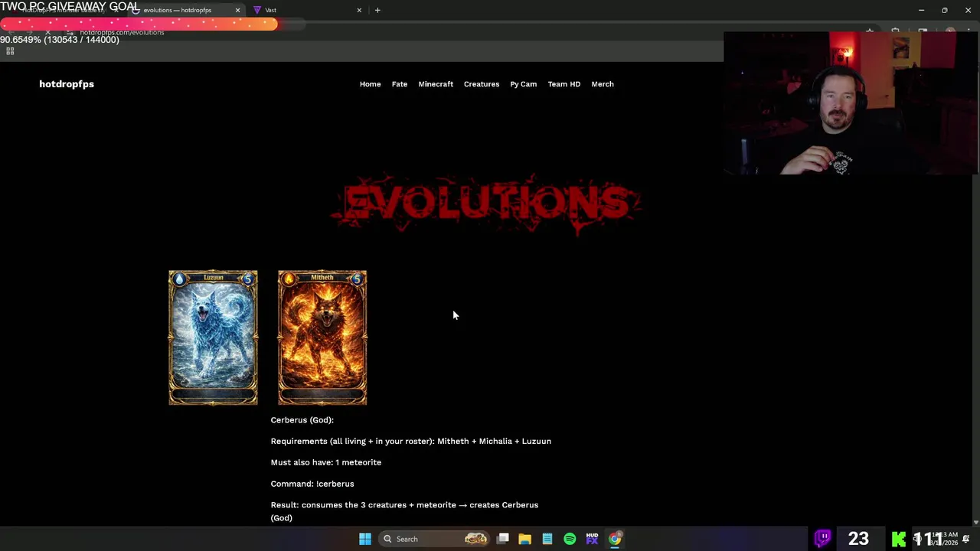Open the Windows Start menu
The height and width of the screenshot is (551, 980).
(x=365, y=539)
